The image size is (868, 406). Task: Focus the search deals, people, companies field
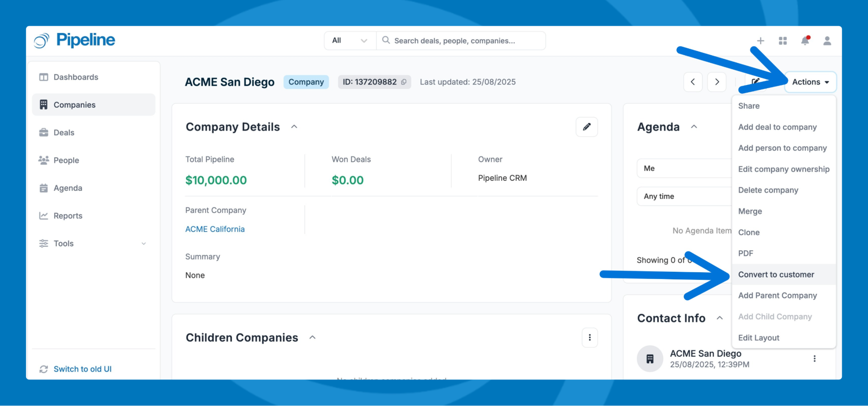point(461,41)
